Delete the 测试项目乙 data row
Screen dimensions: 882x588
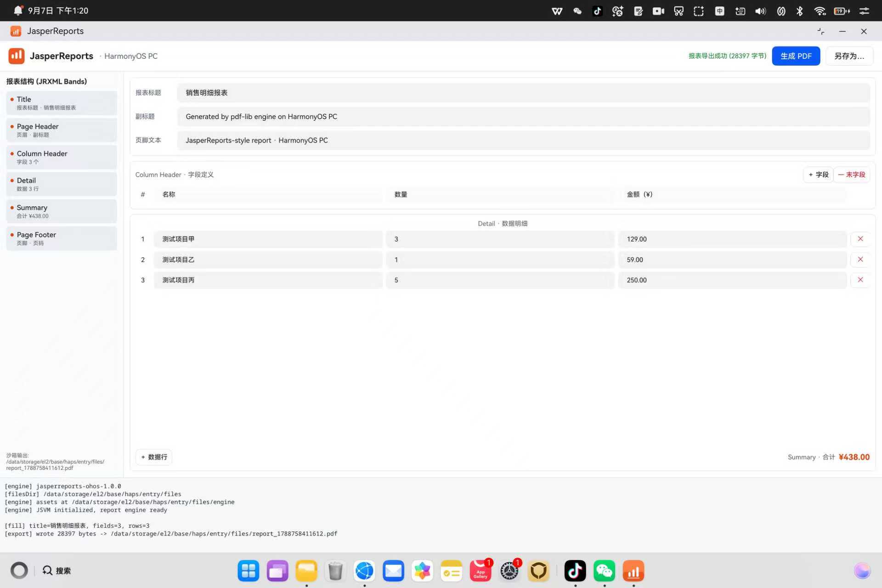(x=860, y=260)
